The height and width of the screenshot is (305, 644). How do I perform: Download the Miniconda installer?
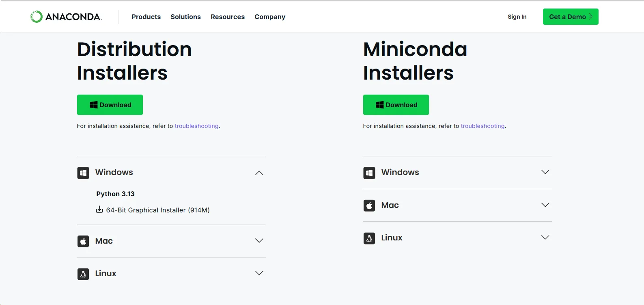pos(396,105)
